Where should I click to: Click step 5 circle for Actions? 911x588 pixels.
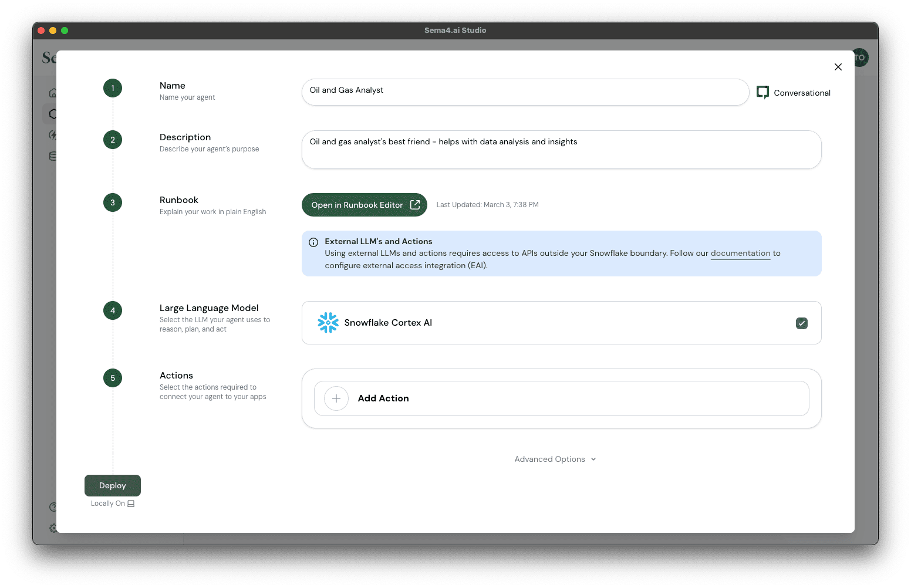coord(113,378)
